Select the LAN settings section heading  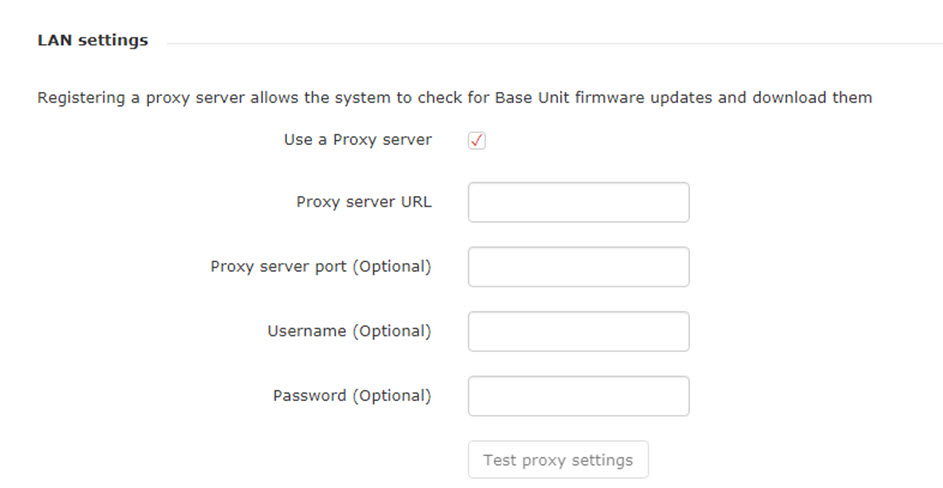tap(93, 40)
